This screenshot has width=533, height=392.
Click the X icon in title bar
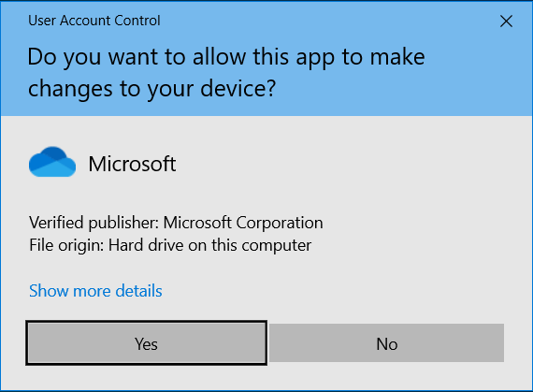click(506, 22)
